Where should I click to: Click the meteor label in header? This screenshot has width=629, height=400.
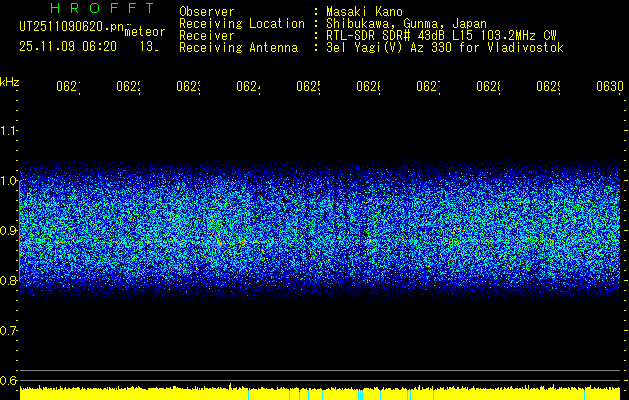(x=143, y=32)
